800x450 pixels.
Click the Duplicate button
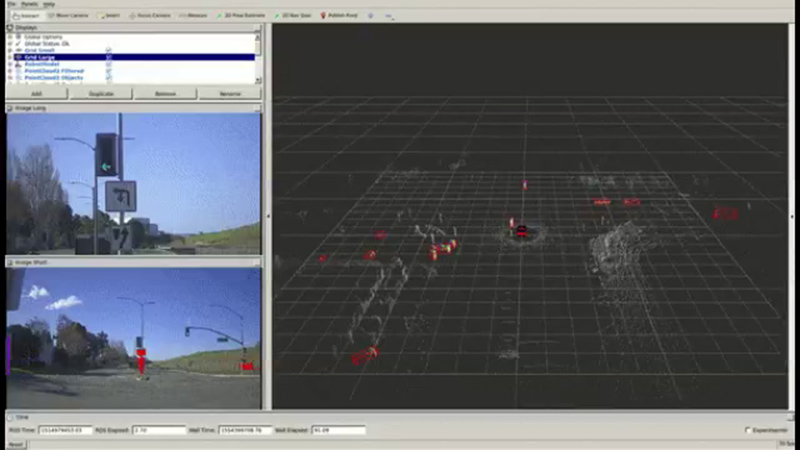101,94
